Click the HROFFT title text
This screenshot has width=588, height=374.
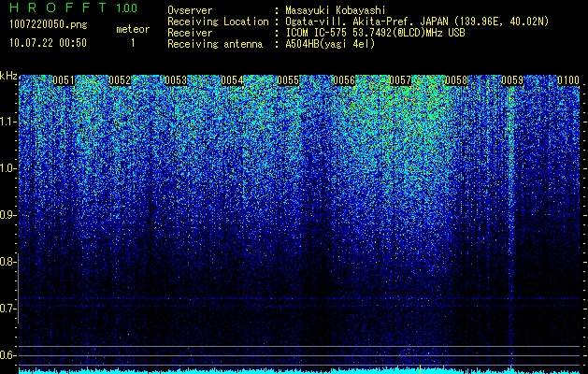point(58,7)
